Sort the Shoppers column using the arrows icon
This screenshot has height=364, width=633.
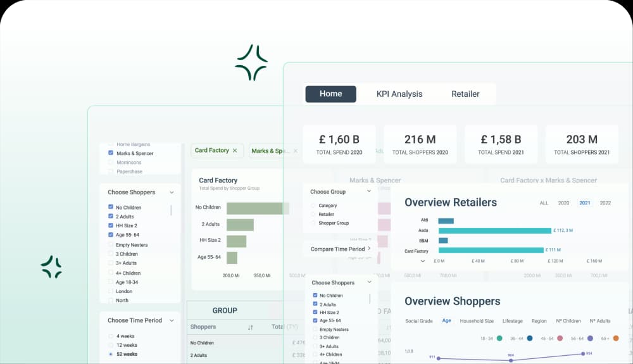pos(250,327)
